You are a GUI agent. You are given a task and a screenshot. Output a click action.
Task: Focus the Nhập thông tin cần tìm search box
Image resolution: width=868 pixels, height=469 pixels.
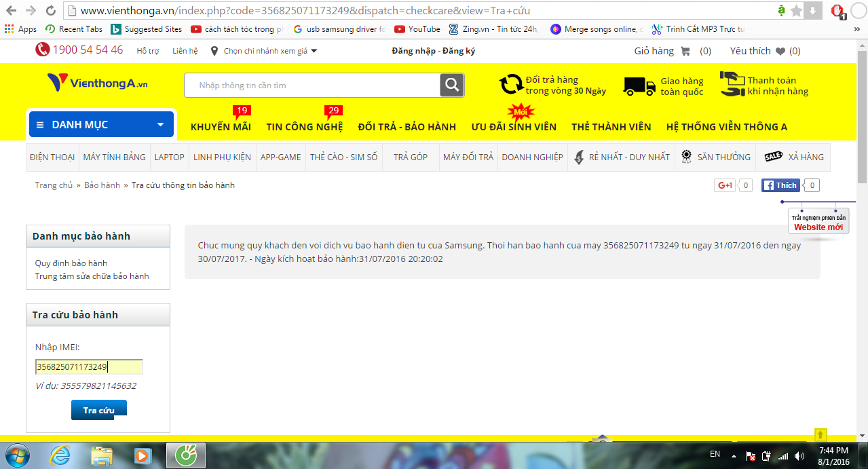tap(312, 86)
